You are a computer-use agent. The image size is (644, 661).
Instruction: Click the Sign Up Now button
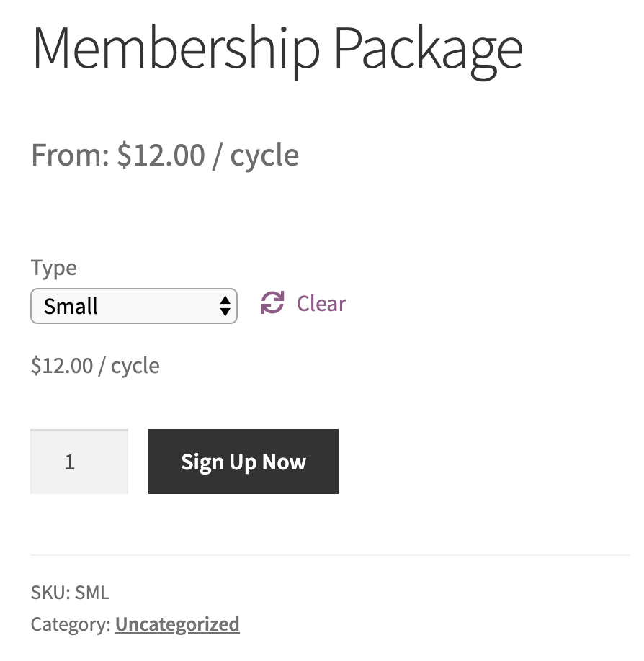pyautogui.click(x=243, y=461)
